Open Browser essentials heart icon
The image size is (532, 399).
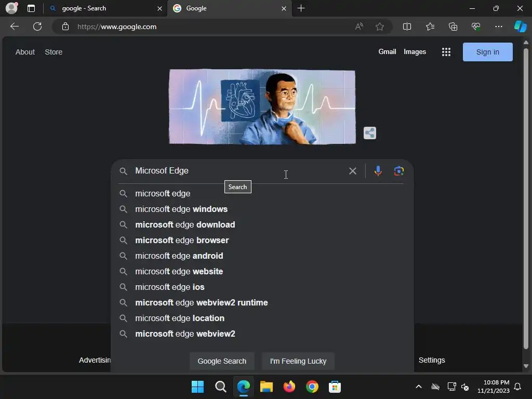(x=476, y=26)
